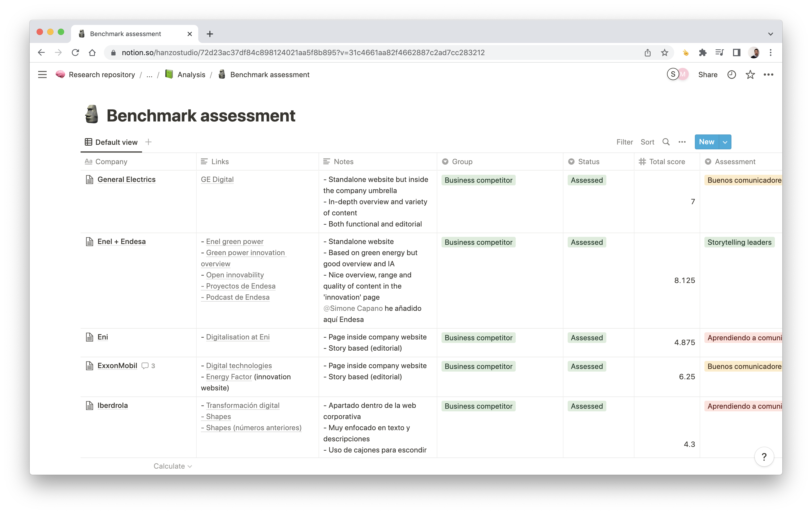Reload the Benchmark assessment page
This screenshot has width=812, height=514.
pyautogui.click(x=75, y=53)
